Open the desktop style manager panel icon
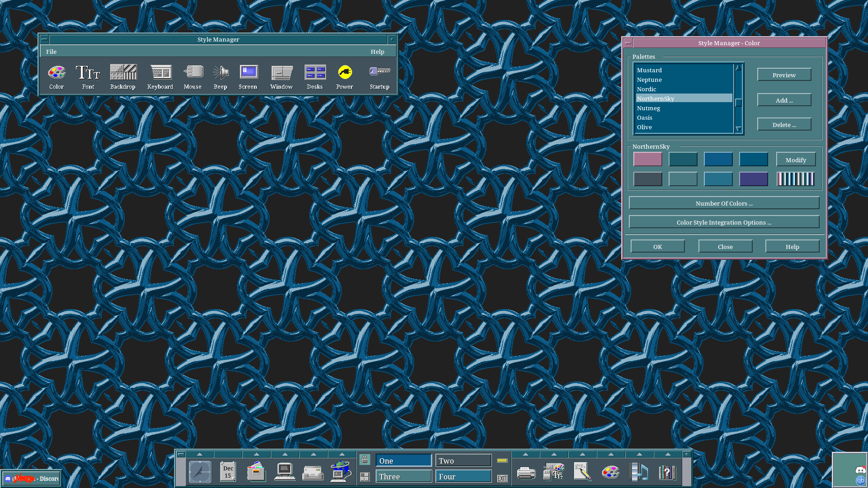 click(554, 472)
